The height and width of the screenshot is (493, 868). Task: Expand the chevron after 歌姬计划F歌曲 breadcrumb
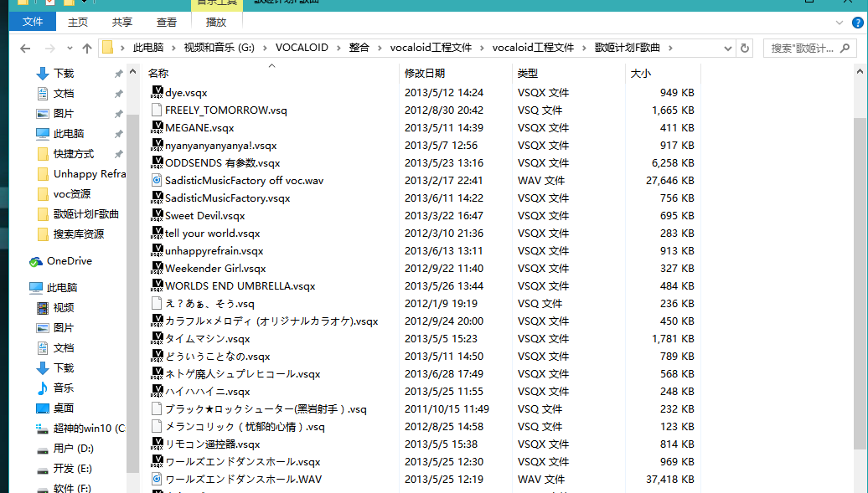(670, 49)
